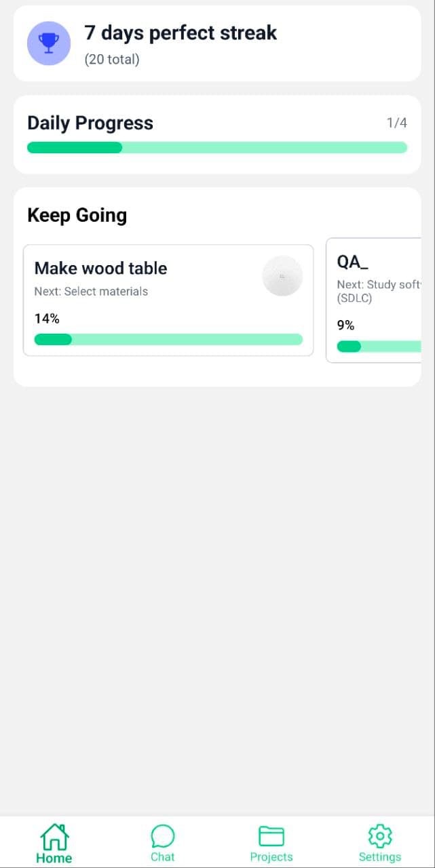Tap the Chat bubble icon
435x868 pixels.
pyautogui.click(x=162, y=835)
